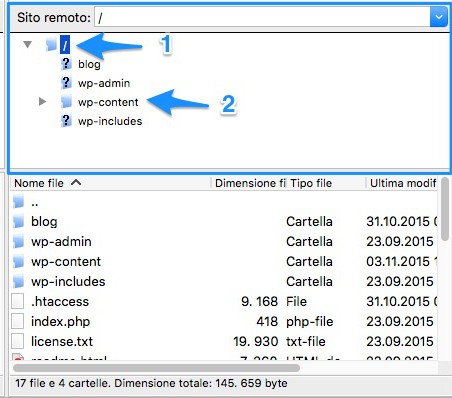The height and width of the screenshot is (398, 452).
Task: Click txt-file type in license.txt row
Action: (306, 342)
